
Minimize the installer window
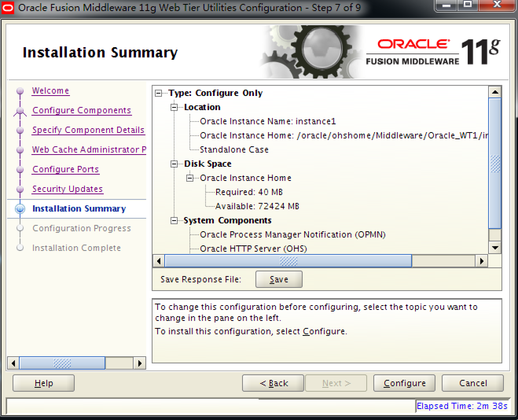click(x=446, y=5)
